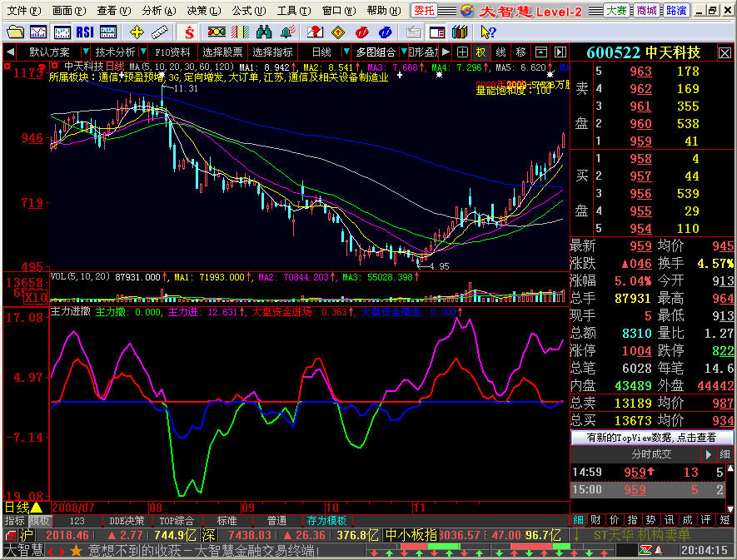Click the yellow diamond sign icon
This screenshot has height=560, width=737.
click(338, 32)
